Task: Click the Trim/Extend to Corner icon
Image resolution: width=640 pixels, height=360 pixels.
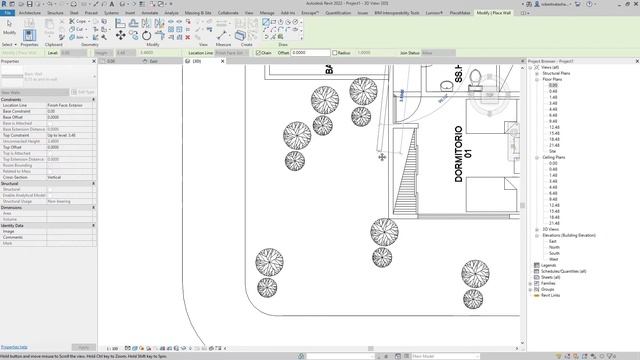Action: coord(160,36)
